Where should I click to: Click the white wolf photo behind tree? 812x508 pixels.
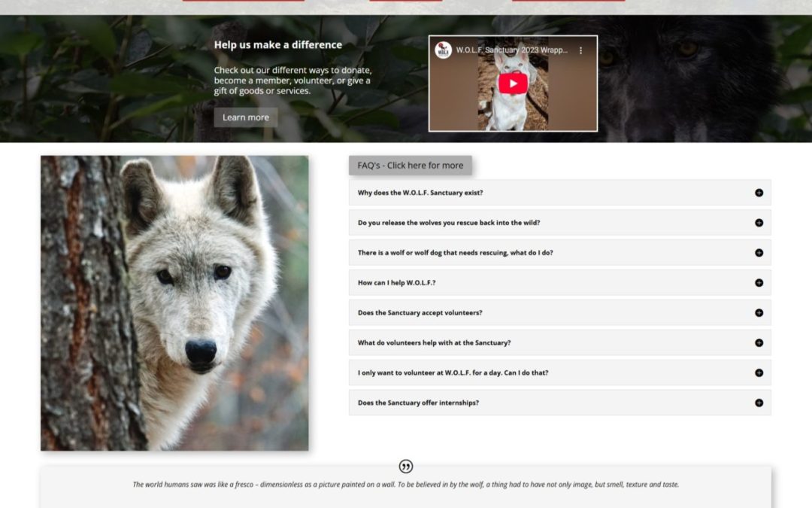(x=174, y=303)
